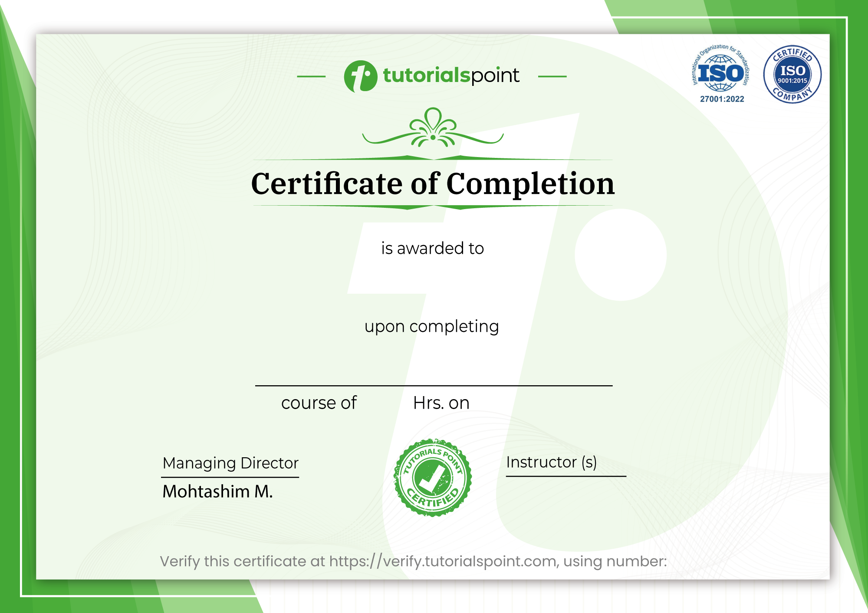Click the 27001:2022 number under ISO globe
This screenshot has height=613, width=868.
pyautogui.click(x=722, y=99)
